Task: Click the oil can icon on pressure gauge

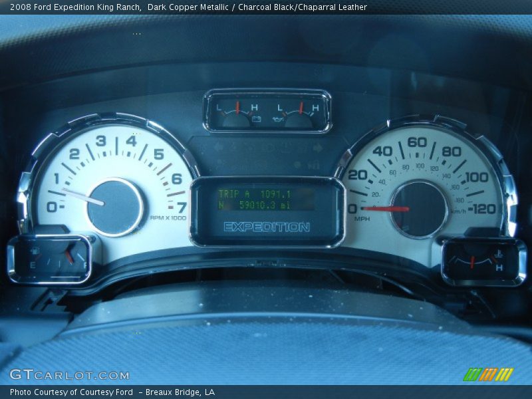Action: point(278,119)
